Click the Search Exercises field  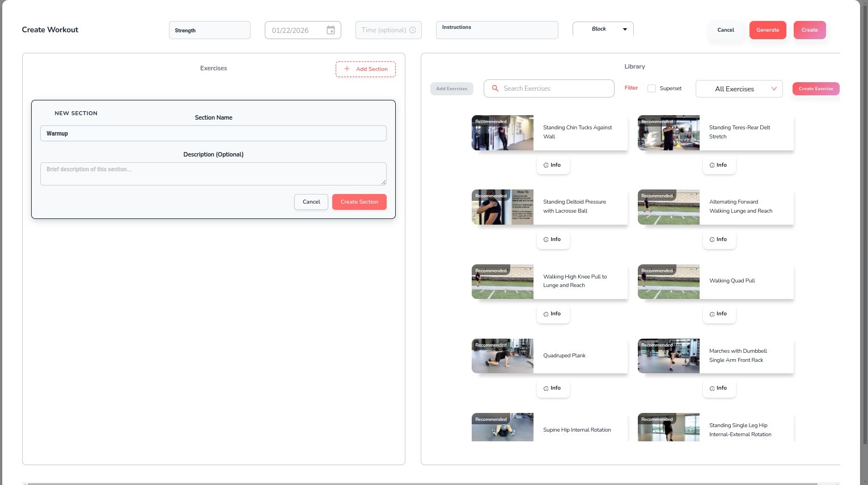coord(549,88)
